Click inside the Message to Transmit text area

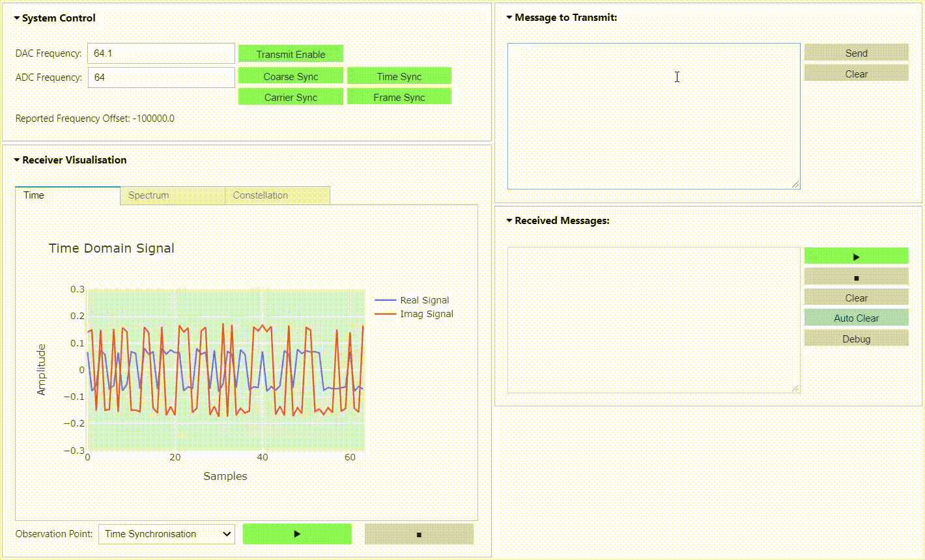pos(653,117)
